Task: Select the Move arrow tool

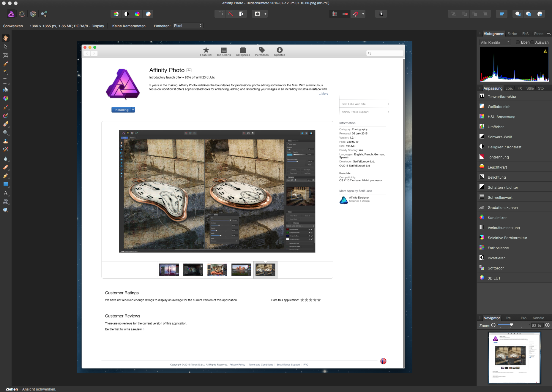Action: click(x=6, y=47)
